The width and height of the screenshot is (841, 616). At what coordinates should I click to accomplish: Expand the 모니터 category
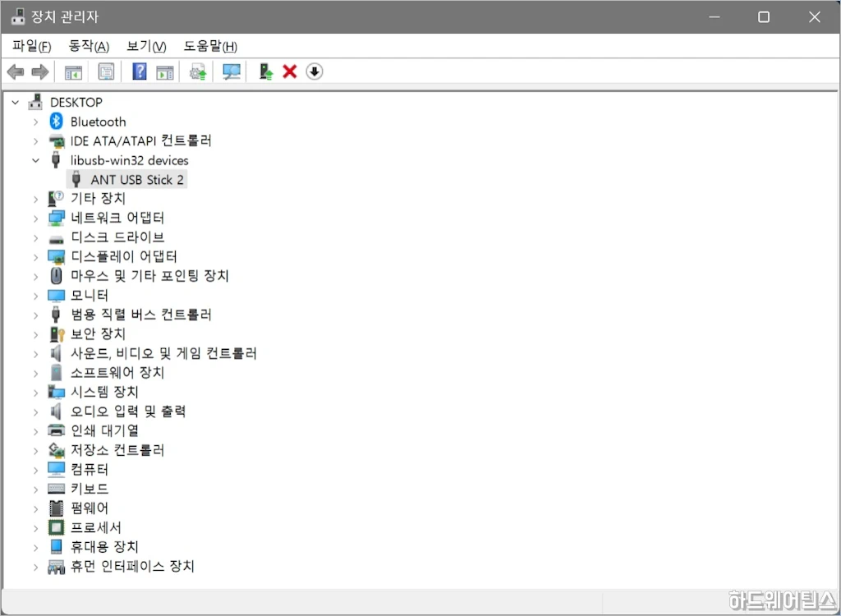click(x=35, y=296)
